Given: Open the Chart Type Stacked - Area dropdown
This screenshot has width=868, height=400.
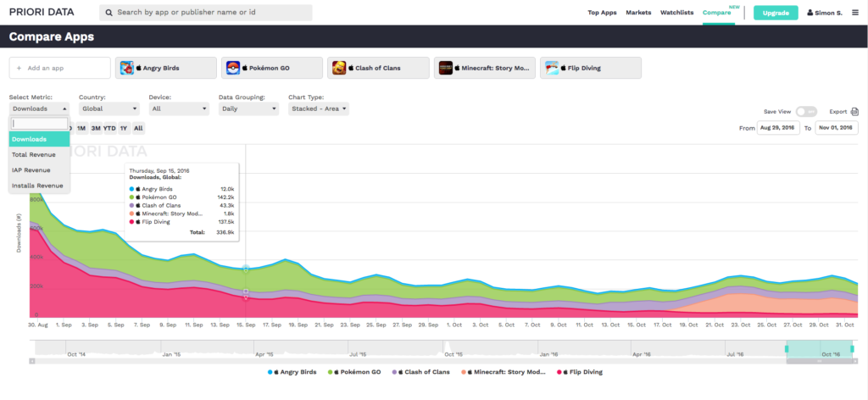Looking at the screenshot, I should (319, 108).
